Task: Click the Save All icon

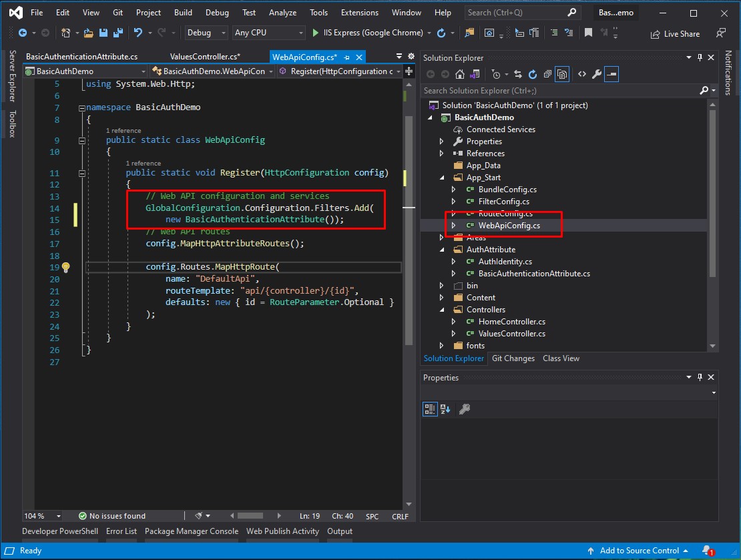Action: click(118, 32)
